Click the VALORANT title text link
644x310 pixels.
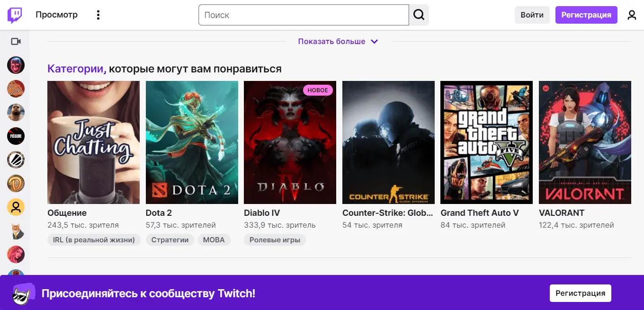click(x=562, y=213)
